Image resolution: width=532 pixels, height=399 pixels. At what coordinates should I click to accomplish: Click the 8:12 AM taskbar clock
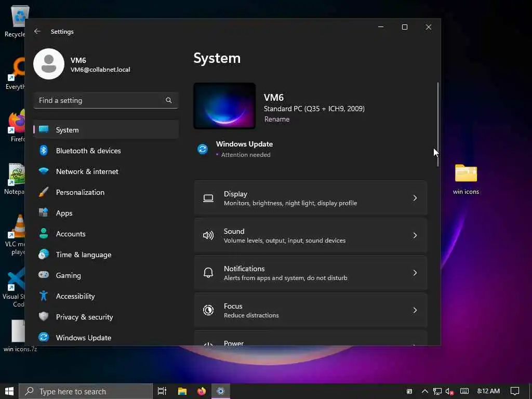click(488, 391)
